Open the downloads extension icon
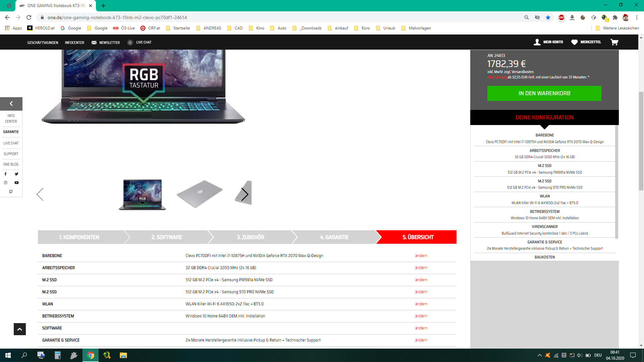Screen dimensions: 644x362 [x=572, y=17]
